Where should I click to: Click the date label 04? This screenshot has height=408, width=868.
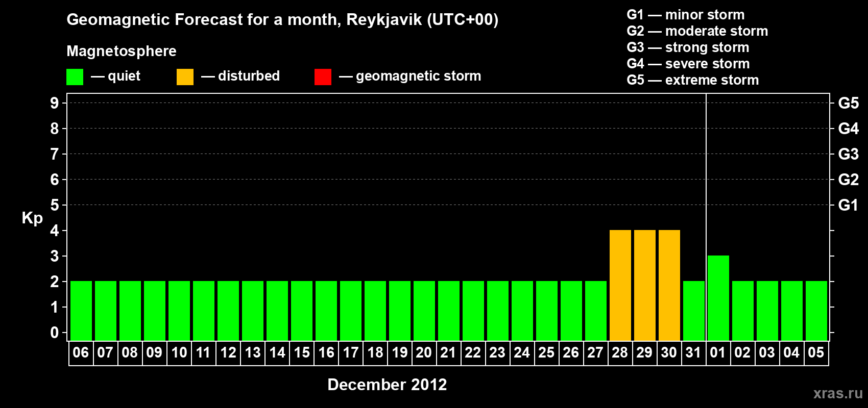pyautogui.click(x=791, y=352)
